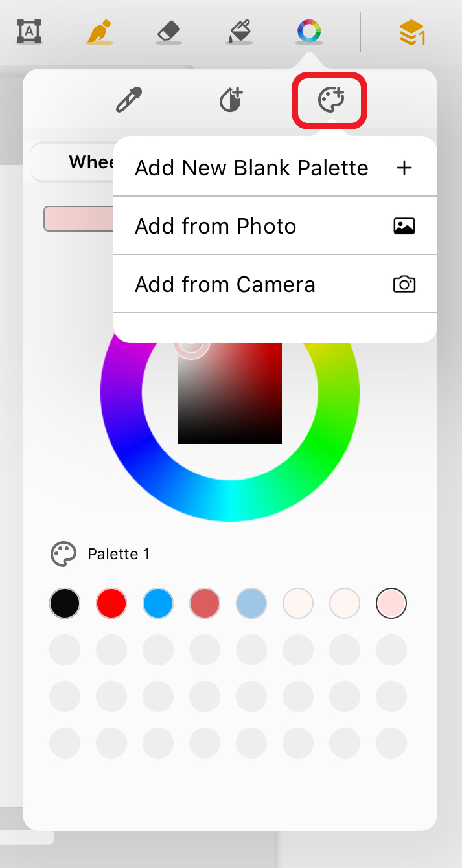
Task: Select the eraser tool
Action: tap(170, 31)
